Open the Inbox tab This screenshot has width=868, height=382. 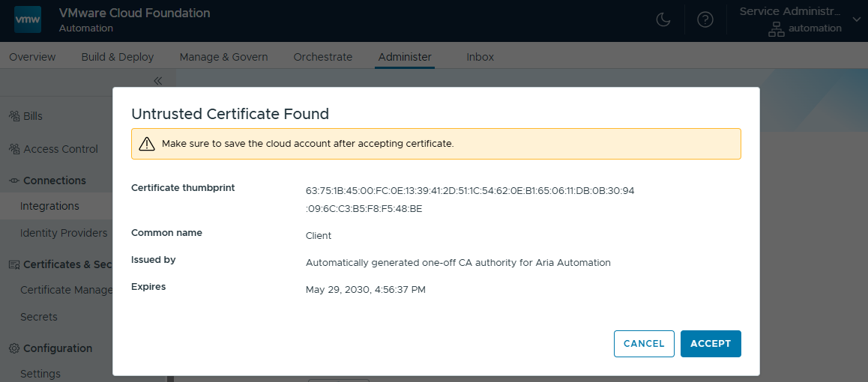[x=480, y=57]
